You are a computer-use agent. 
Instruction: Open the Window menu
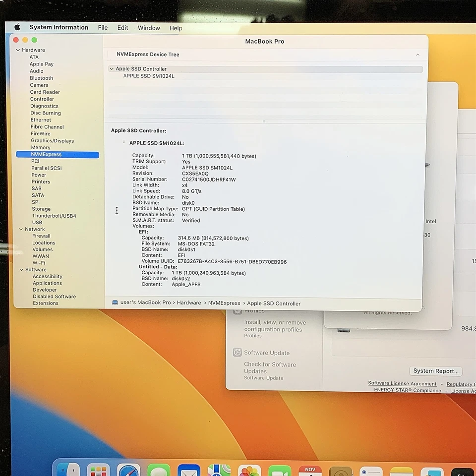(x=149, y=28)
